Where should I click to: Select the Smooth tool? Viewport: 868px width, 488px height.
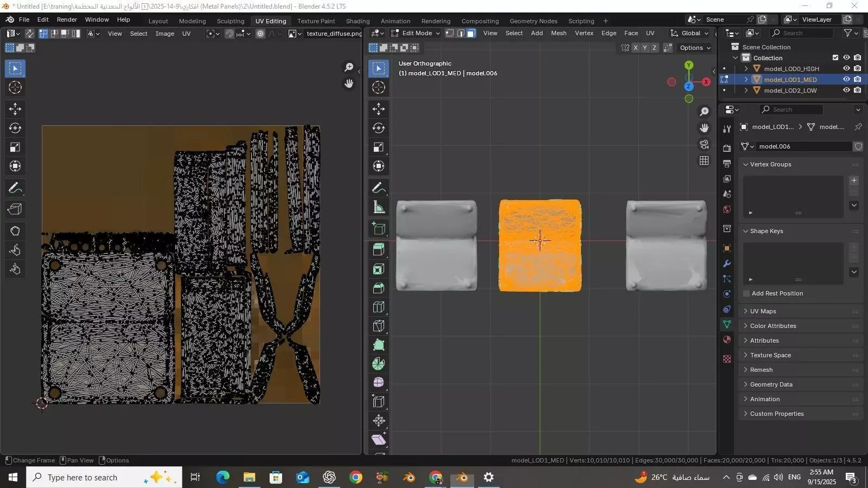(379, 383)
